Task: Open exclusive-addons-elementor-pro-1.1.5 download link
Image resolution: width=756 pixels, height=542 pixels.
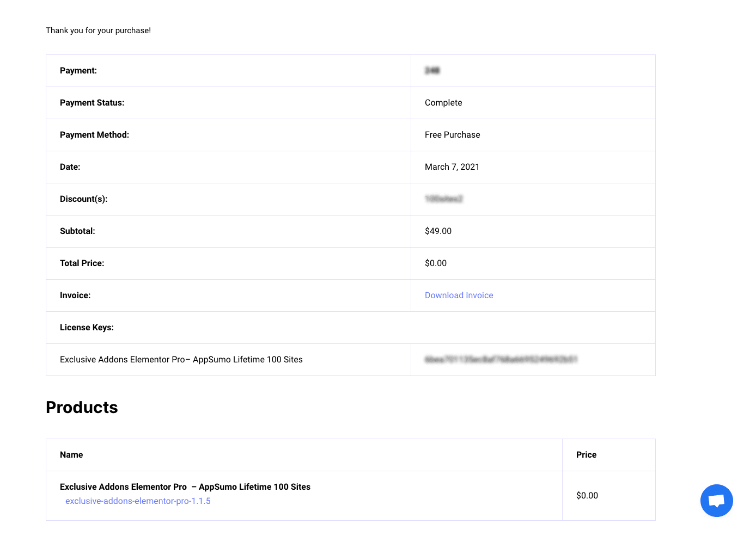Action: [138, 501]
